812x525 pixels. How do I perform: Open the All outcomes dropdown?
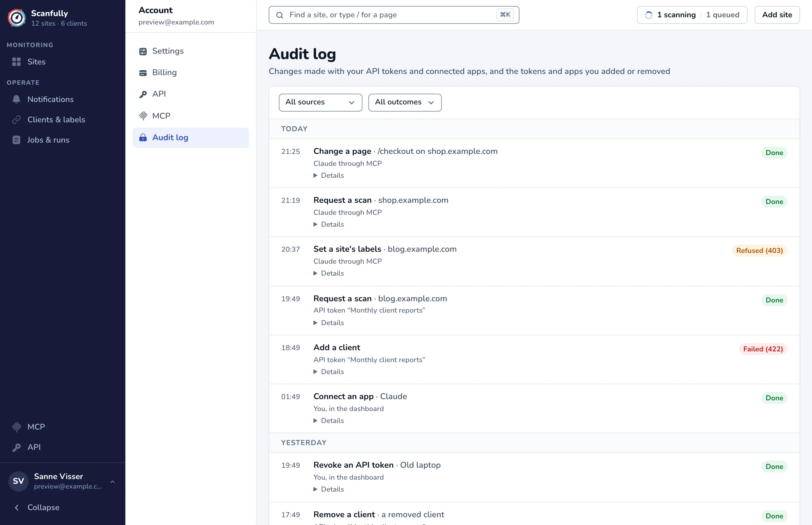(405, 102)
